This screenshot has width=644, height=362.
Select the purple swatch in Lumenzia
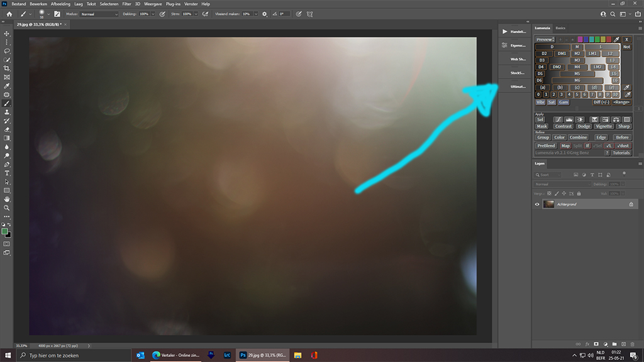tap(580, 38)
